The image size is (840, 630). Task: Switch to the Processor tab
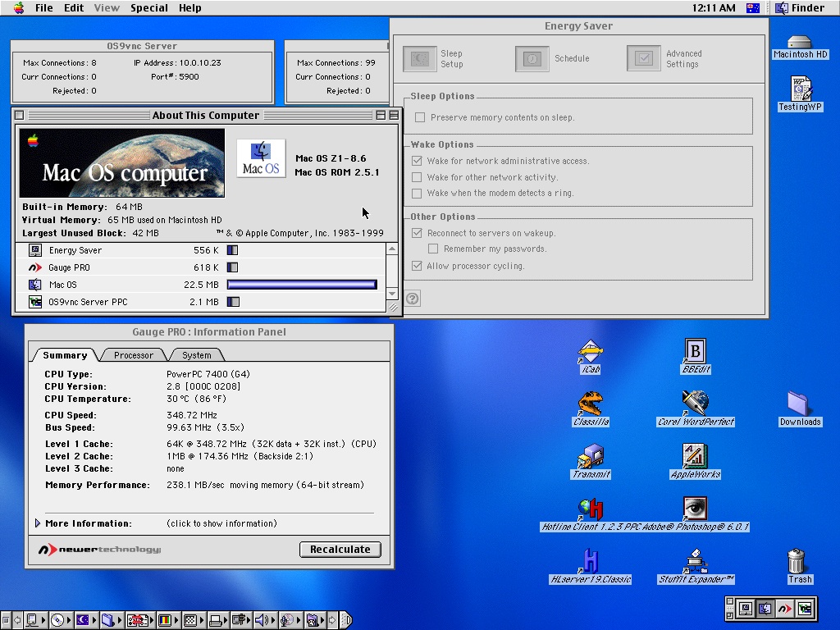tap(133, 355)
